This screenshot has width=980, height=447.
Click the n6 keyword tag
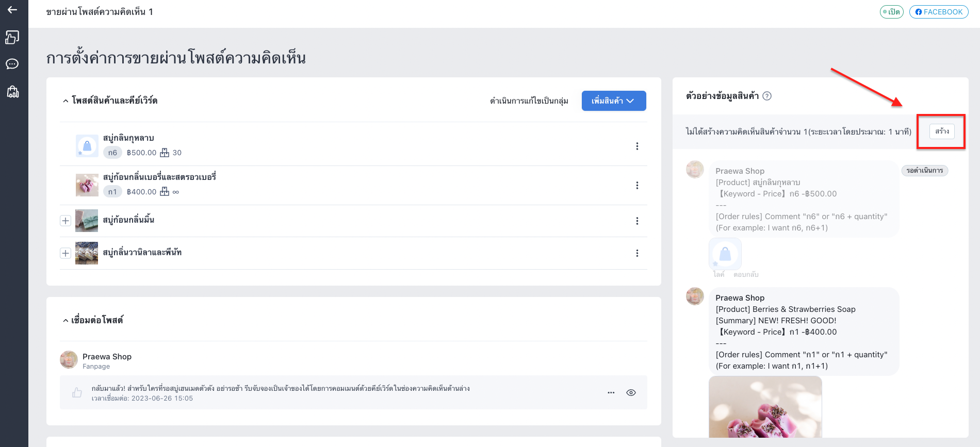[x=112, y=153]
